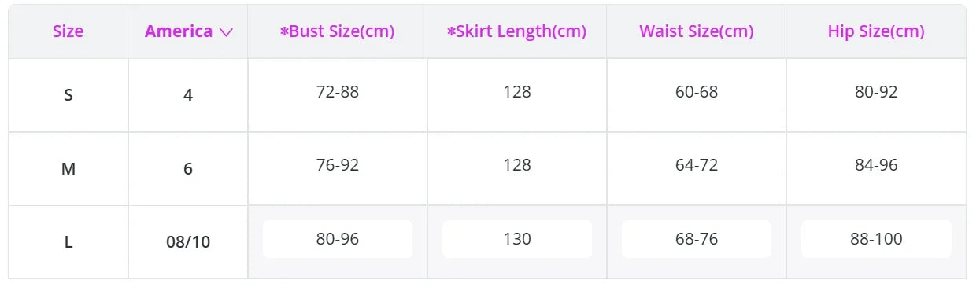The width and height of the screenshot is (980, 287).
Task: Click the highlighted 130 skirt length cell
Action: pos(517,239)
